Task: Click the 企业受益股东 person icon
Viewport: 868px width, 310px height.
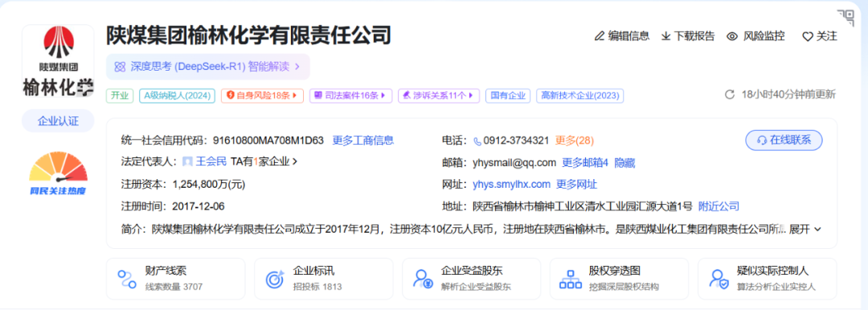Action: pos(423,279)
